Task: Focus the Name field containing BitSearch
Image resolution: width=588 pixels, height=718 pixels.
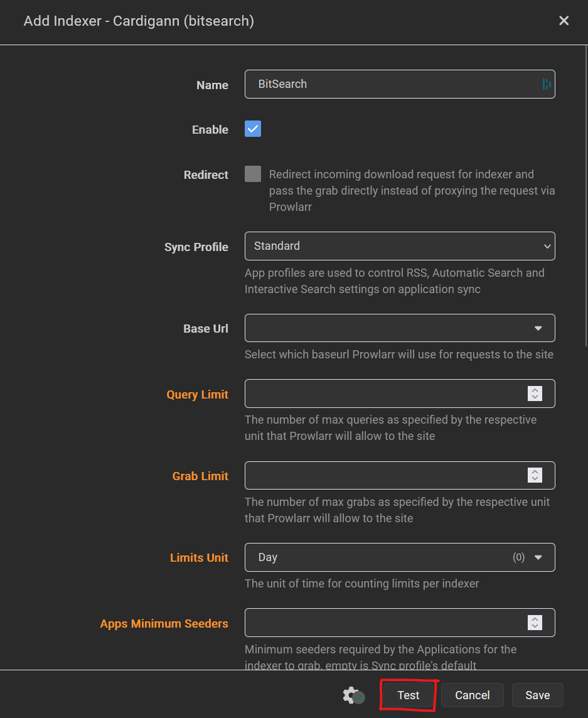Action: [x=389, y=84]
